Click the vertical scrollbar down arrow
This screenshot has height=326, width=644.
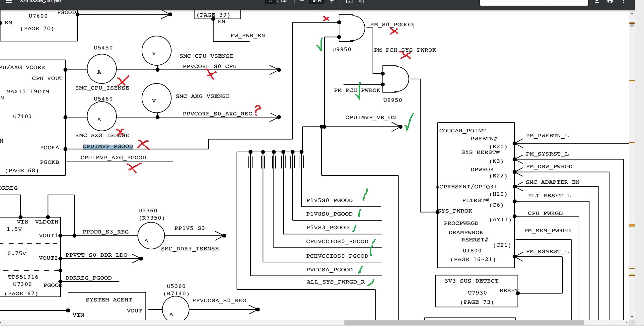point(632,317)
